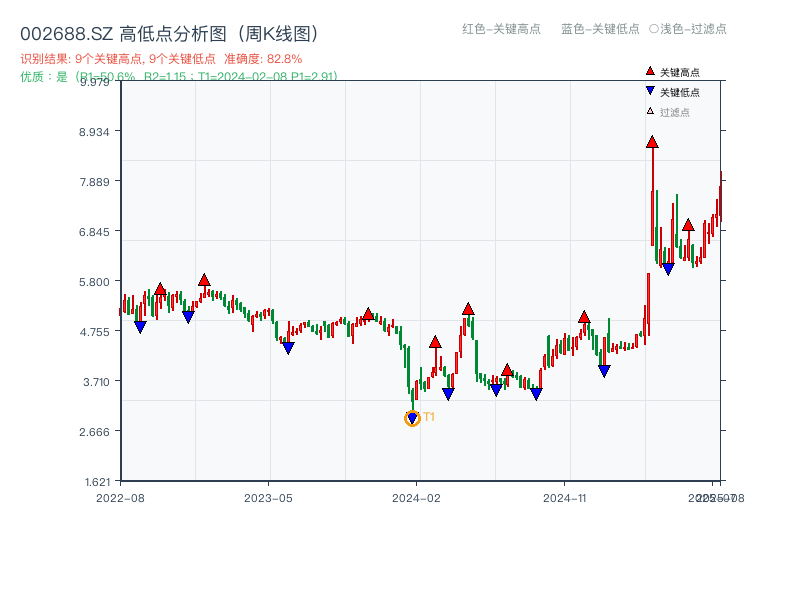Screen dimensions: 800x600
Task: Click the white triangle icon beside 过滤点 in legend
Action: [650, 111]
